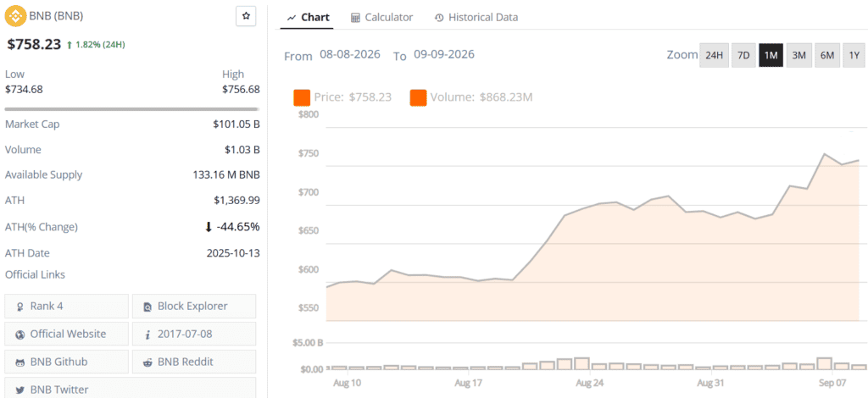Click the Available Supply value 133.16 M BNB

point(225,175)
